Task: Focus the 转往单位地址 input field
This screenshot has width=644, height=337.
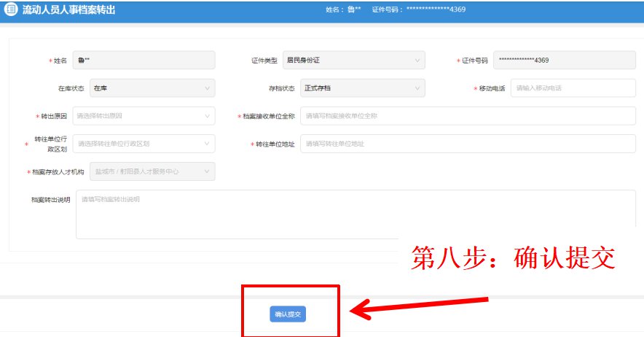Action: [x=468, y=144]
